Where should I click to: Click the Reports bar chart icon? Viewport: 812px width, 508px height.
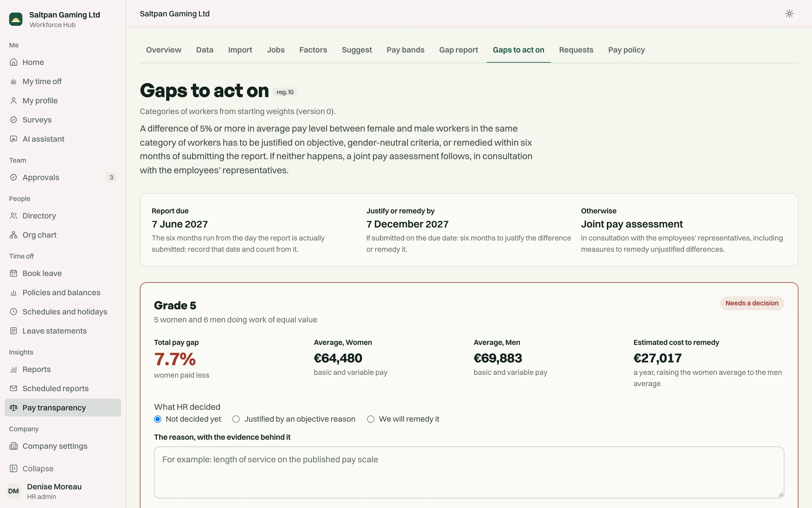[14, 369]
